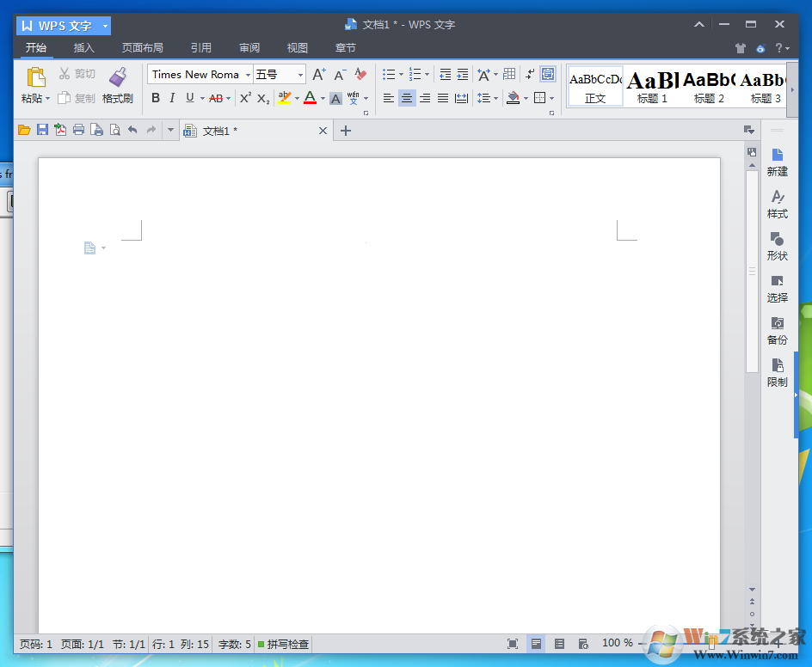Apply the 标题 1 style

tap(651, 86)
